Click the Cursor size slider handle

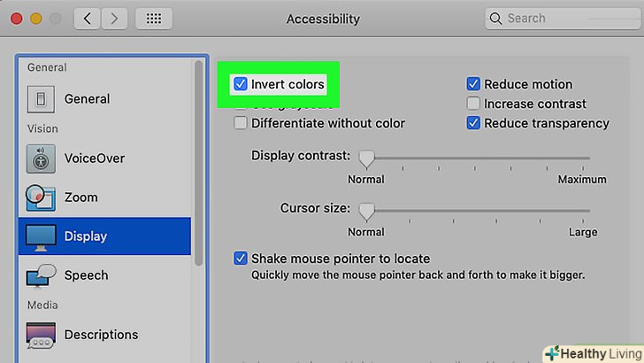[365, 211]
